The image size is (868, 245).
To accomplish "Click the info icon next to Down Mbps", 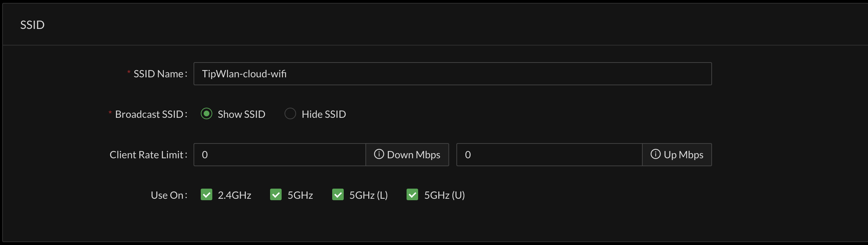I will 378,155.
